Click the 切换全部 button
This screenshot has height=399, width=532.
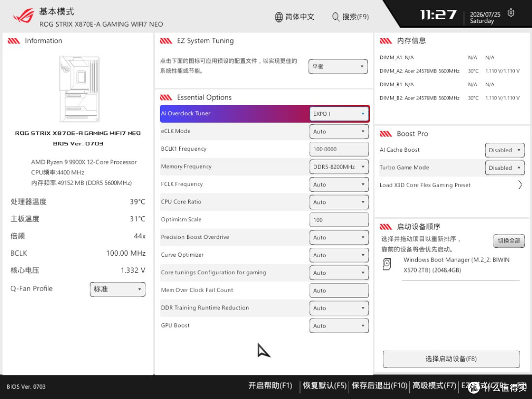(x=509, y=240)
